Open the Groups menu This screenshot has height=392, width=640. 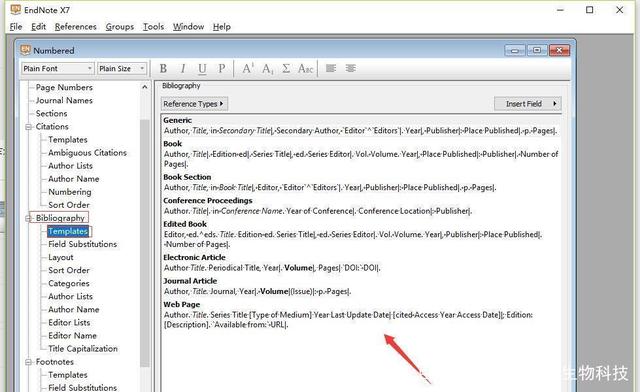pyautogui.click(x=120, y=27)
